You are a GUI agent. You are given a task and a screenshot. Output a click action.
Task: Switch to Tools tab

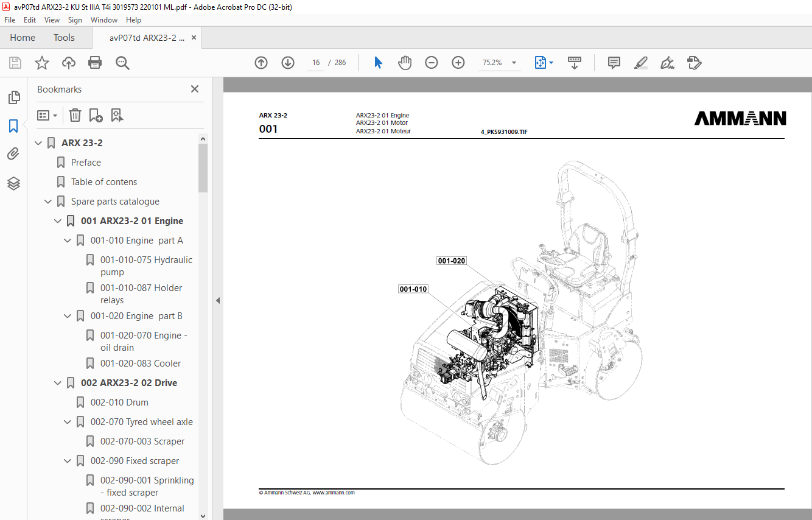tap(64, 38)
